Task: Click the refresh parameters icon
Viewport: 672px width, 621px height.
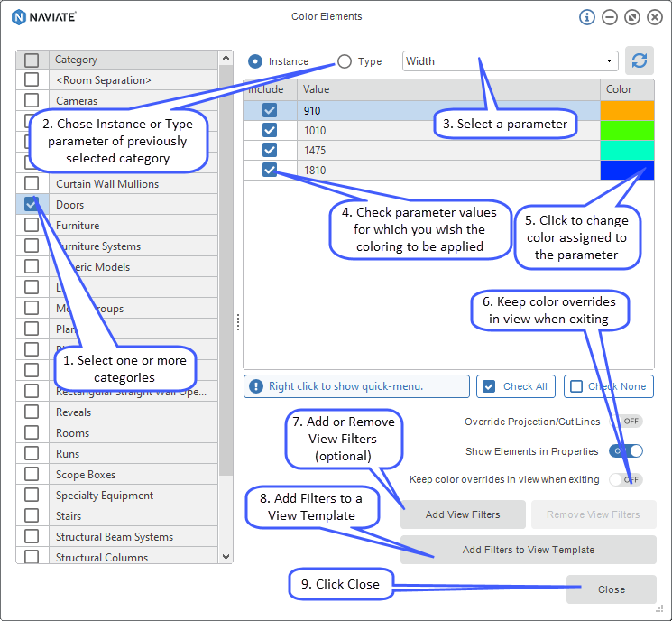Action: (639, 60)
